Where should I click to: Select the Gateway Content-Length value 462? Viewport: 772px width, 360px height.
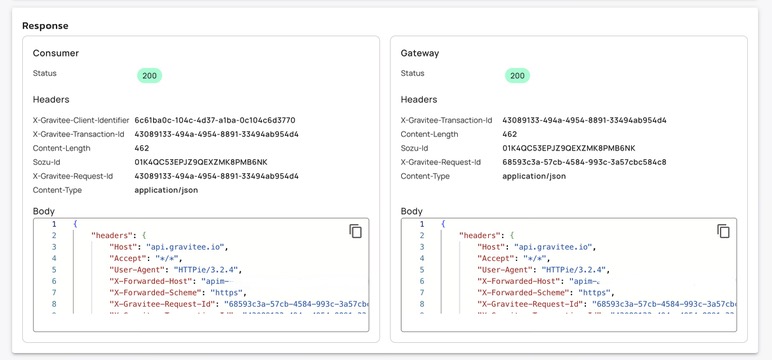click(510, 134)
